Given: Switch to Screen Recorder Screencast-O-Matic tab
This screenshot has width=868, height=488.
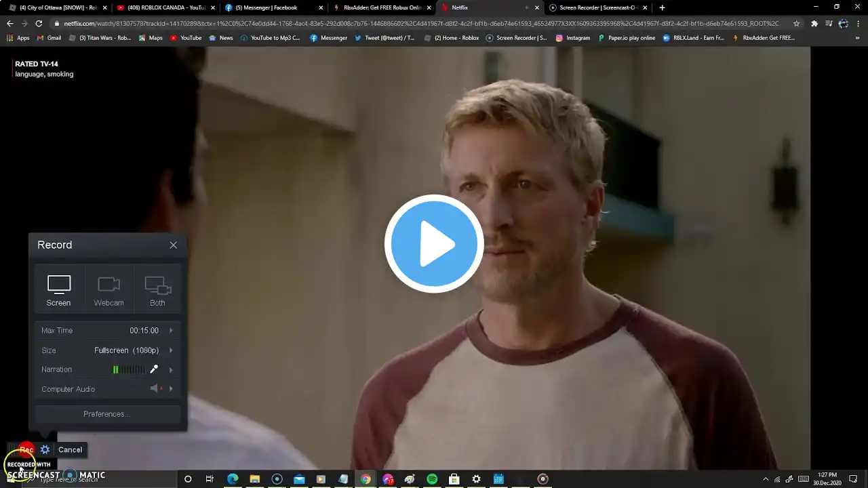Looking at the screenshot, I should (x=598, y=7).
